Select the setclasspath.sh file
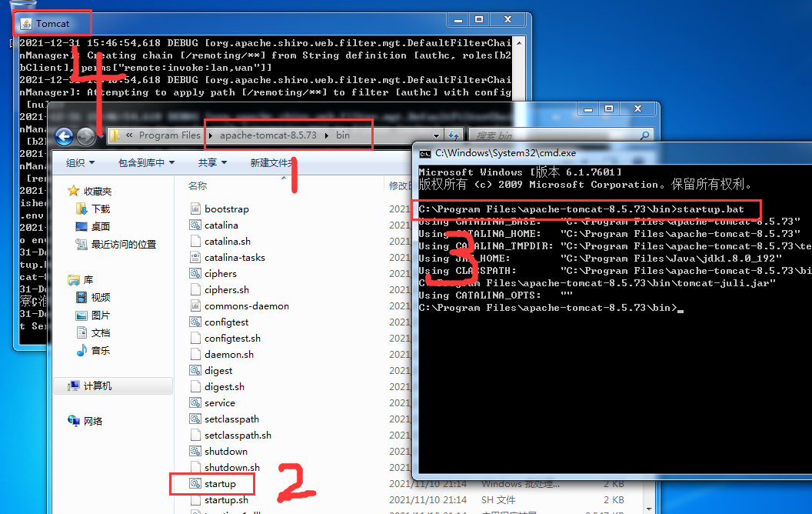The width and height of the screenshot is (812, 514). click(x=238, y=436)
